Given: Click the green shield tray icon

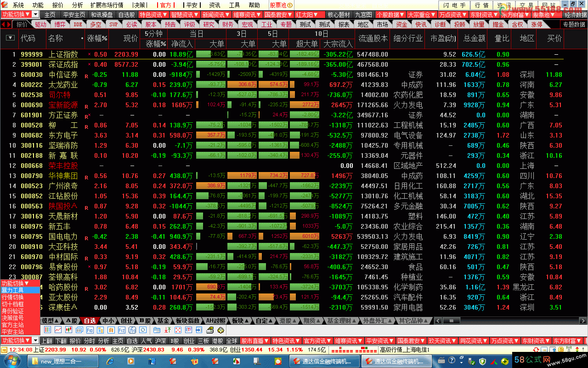Looking at the screenshot, I should tap(482, 361).
